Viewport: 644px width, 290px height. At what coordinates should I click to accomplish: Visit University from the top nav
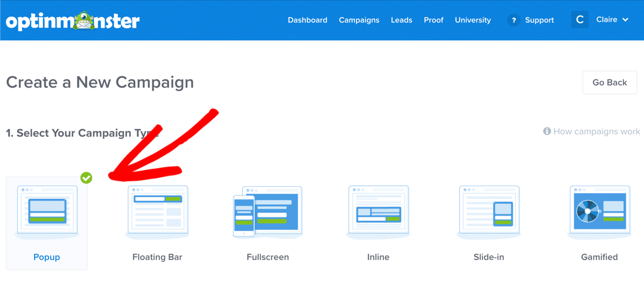click(473, 20)
